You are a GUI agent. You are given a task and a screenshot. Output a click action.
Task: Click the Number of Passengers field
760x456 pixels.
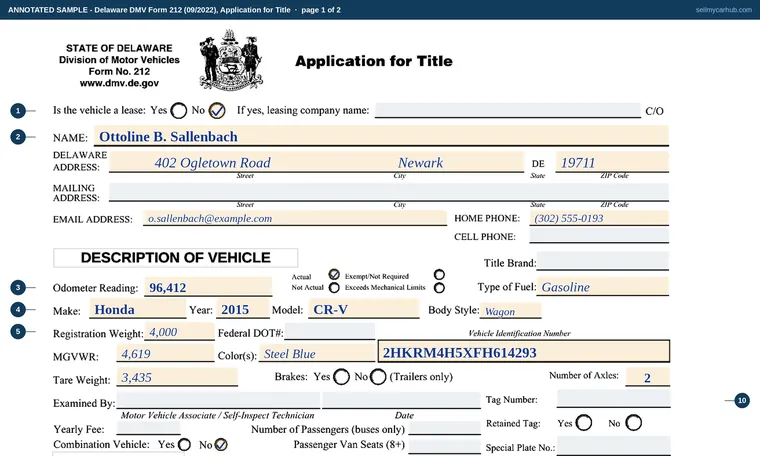click(444, 428)
